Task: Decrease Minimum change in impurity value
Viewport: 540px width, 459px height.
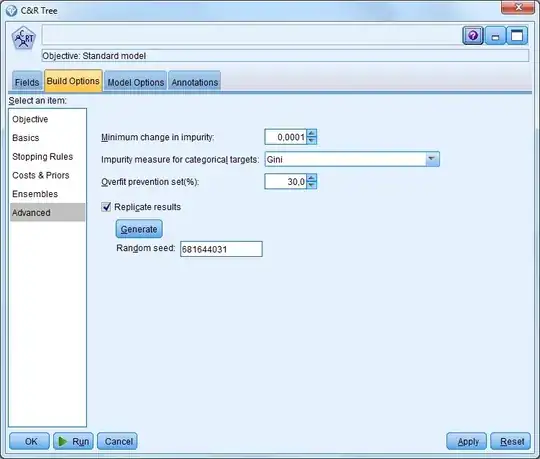Action: (311, 140)
